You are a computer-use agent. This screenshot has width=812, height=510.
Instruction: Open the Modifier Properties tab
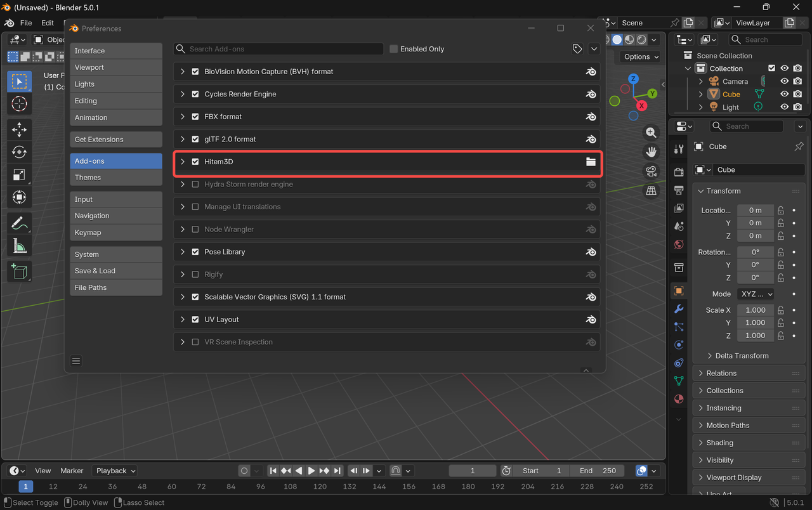[678, 308]
